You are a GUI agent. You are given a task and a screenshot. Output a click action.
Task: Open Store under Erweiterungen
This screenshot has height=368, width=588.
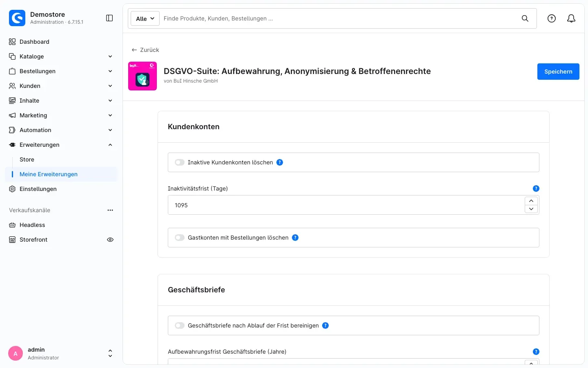pos(27,159)
